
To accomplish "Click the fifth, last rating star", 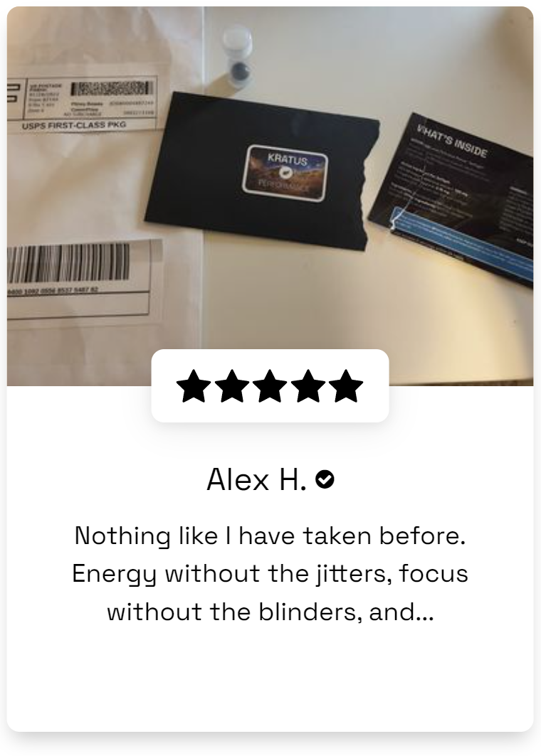I will (x=346, y=385).
